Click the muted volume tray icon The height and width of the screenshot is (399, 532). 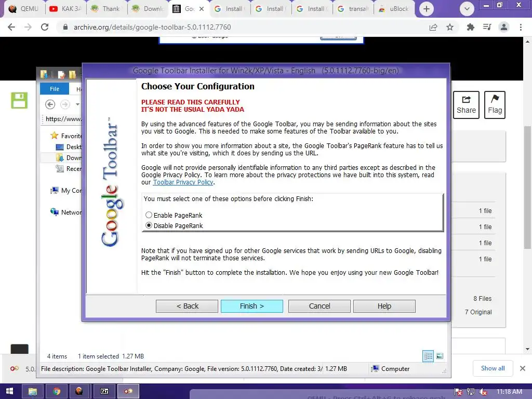483,392
